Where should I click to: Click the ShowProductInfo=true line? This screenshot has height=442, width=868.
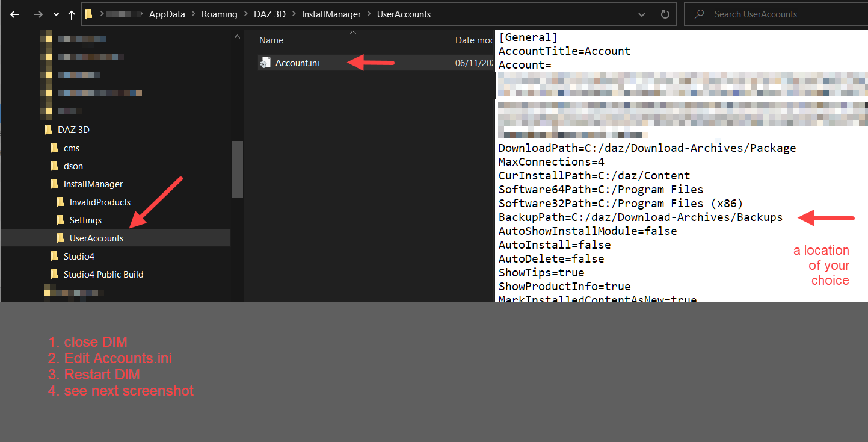565,287
